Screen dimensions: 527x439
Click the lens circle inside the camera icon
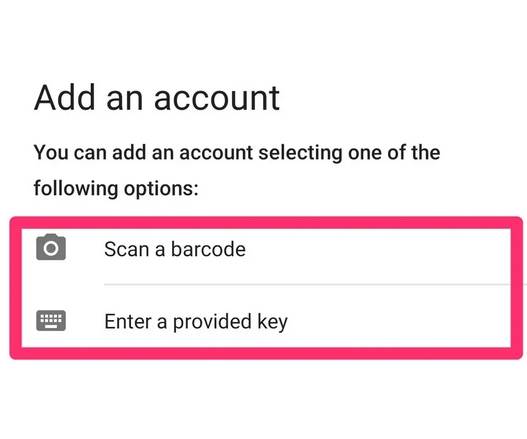51,249
